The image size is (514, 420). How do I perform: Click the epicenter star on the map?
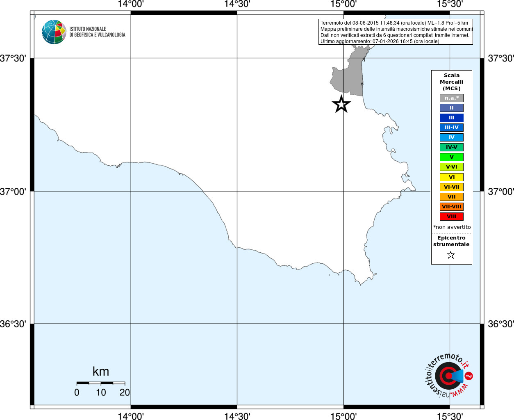(x=341, y=104)
